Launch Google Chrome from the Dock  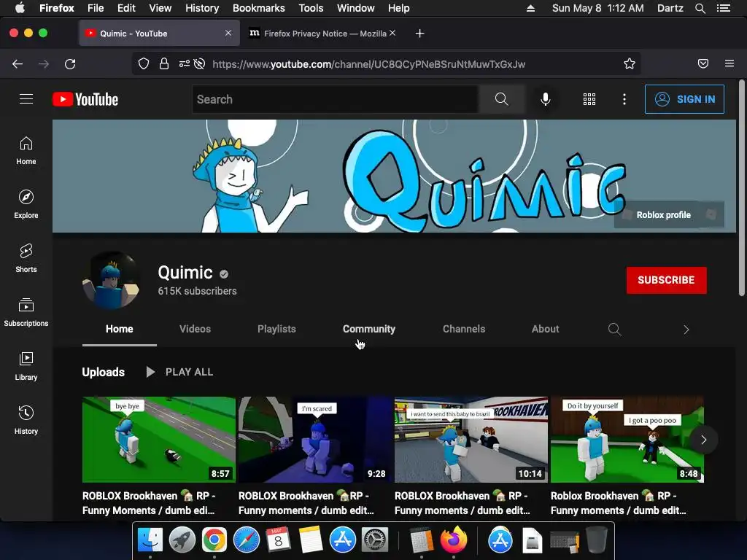[x=214, y=540]
